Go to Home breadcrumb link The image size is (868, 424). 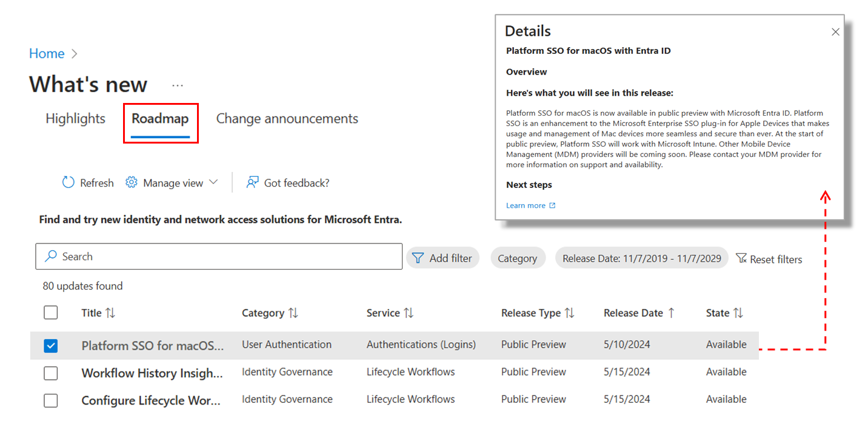[47, 53]
